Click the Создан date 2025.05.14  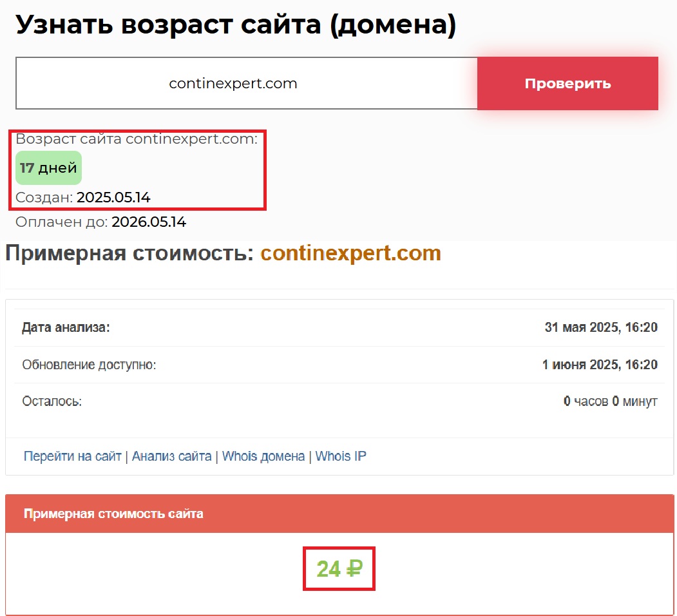113,197
